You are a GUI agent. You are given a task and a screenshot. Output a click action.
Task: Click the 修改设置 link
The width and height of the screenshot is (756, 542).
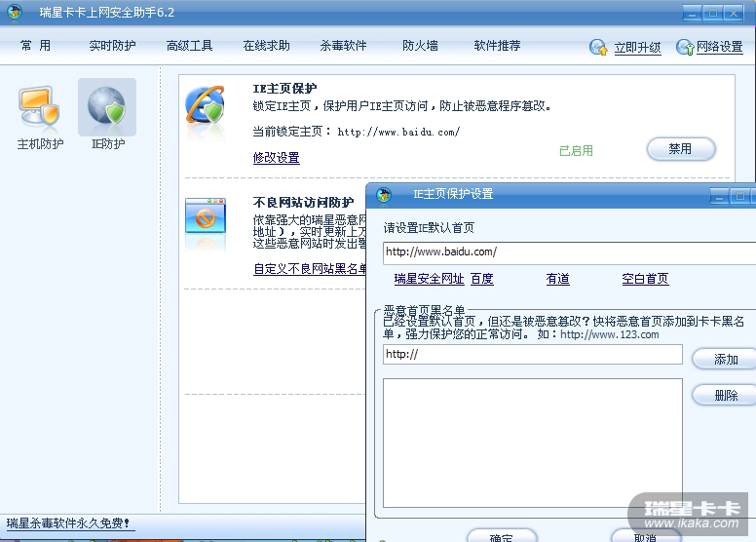tap(277, 157)
